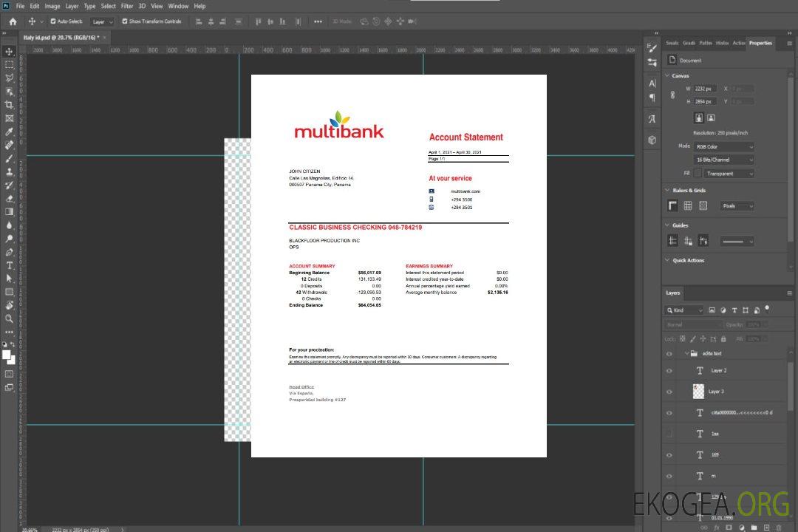Viewport: 798px width, 532px height.
Task: Hide the '169' text layer
Action: [669, 455]
